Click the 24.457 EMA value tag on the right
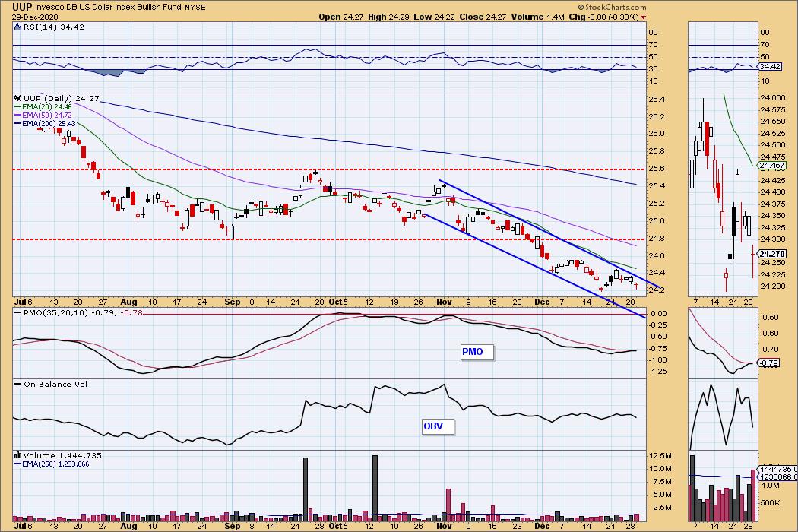The image size is (798, 532). pyautogui.click(x=772, y=166)
